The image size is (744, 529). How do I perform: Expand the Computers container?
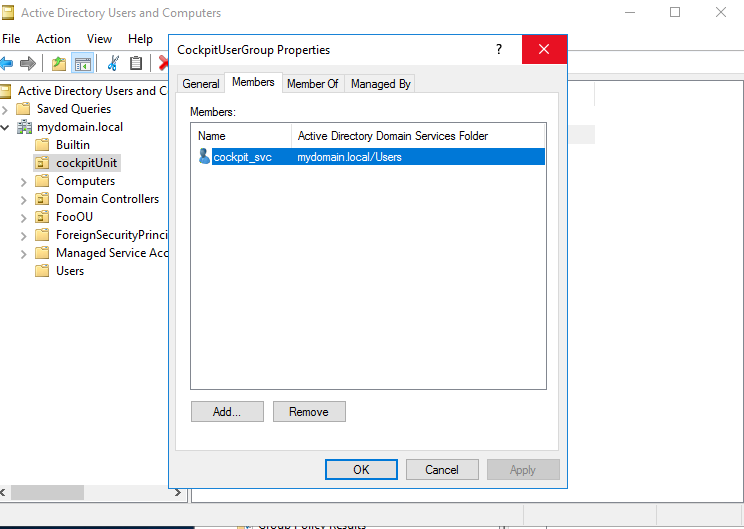(x=23, y=182)
